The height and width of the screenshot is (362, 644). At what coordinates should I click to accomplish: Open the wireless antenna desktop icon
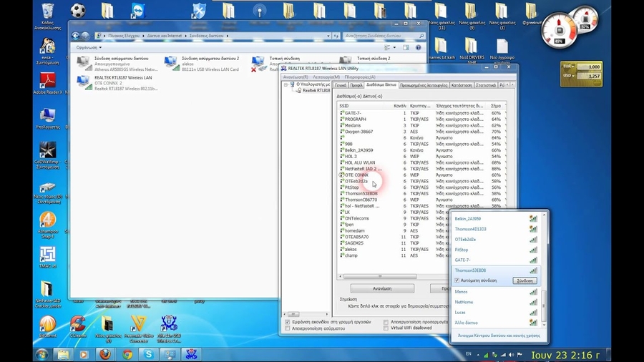point(259,11)
